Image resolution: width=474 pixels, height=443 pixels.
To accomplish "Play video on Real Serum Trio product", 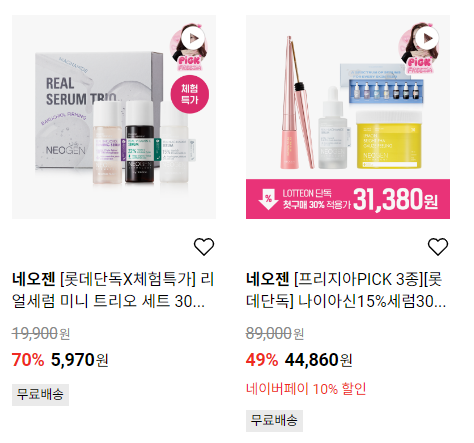I will pyautogui.click(x=194, y=39).
